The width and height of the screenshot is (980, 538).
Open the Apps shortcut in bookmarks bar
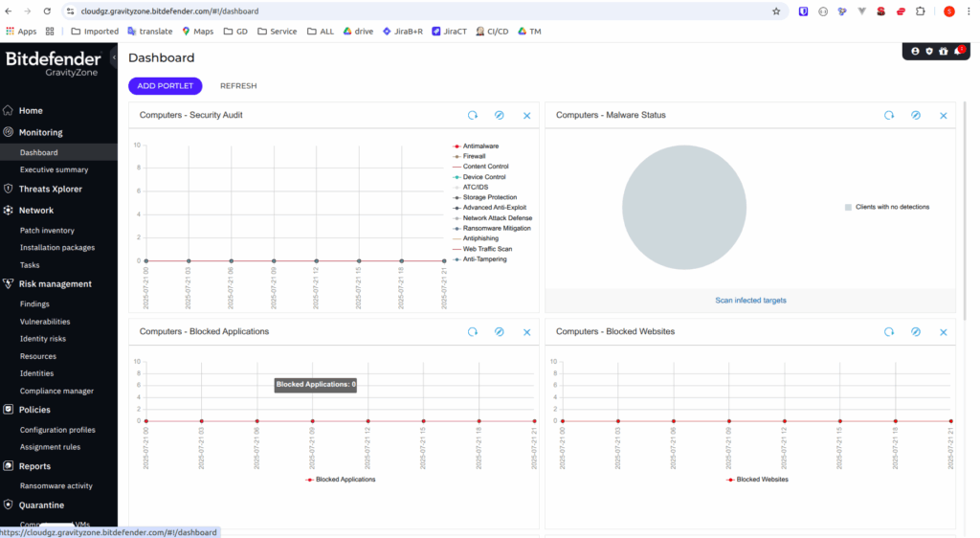coord(21,32)
